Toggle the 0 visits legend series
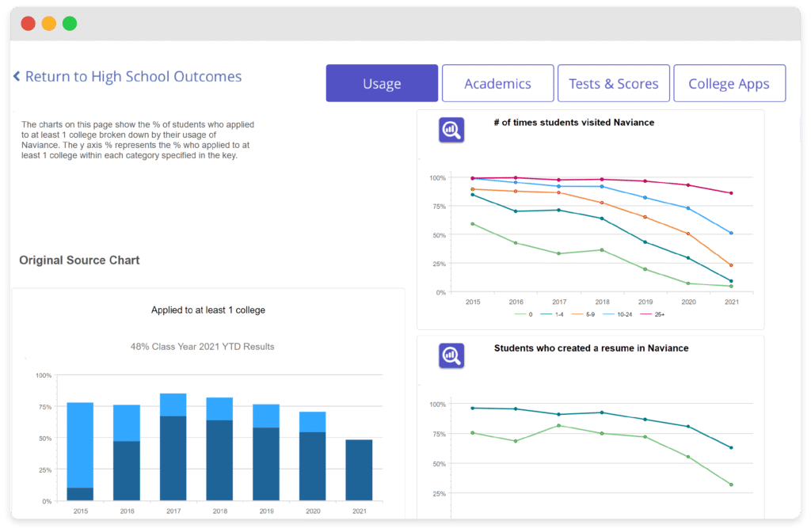 (x=524, y=314)
